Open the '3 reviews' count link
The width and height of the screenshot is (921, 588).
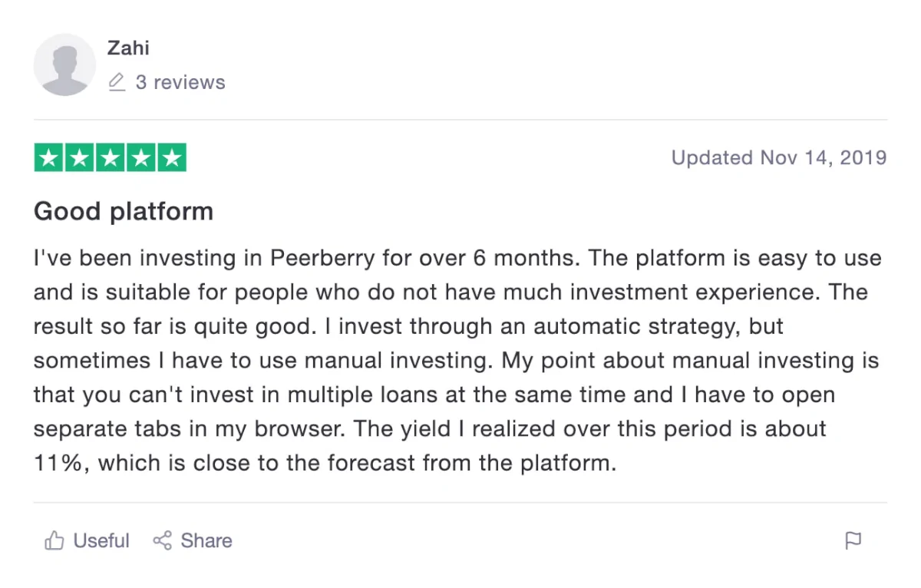pos(180,82)
